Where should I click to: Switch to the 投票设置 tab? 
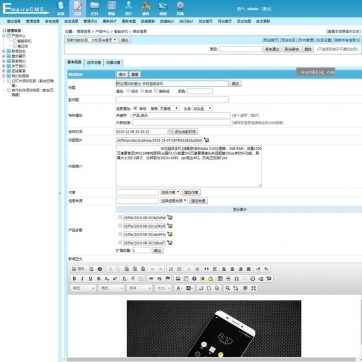(113, 63)
